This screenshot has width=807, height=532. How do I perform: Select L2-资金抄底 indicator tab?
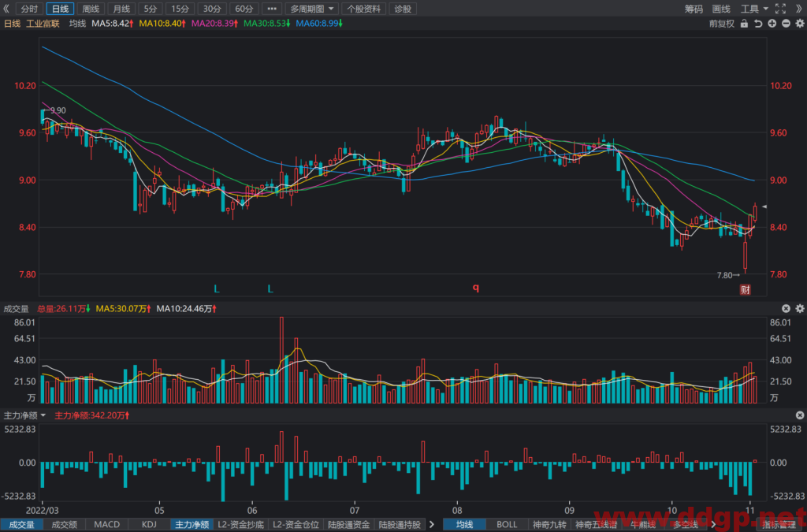241,524
